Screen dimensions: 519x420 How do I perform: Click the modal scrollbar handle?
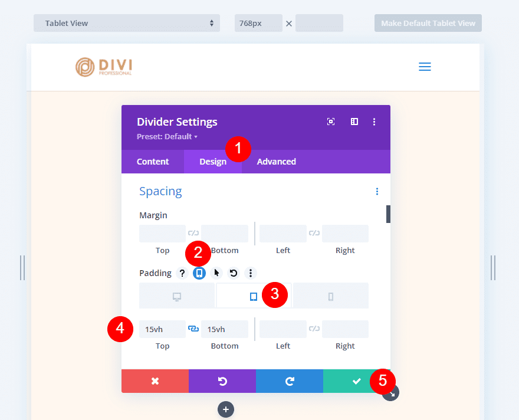[x=388, y=214]
